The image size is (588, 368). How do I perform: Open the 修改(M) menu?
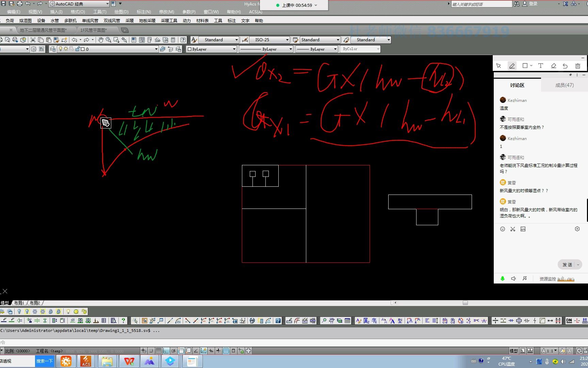point(166,12)
